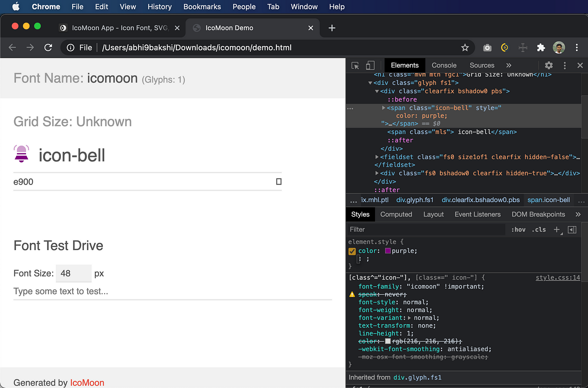Select the Elements tab
Image resolution: width=588 pixels, height=388 pixels.
click(x=404, y=65)
